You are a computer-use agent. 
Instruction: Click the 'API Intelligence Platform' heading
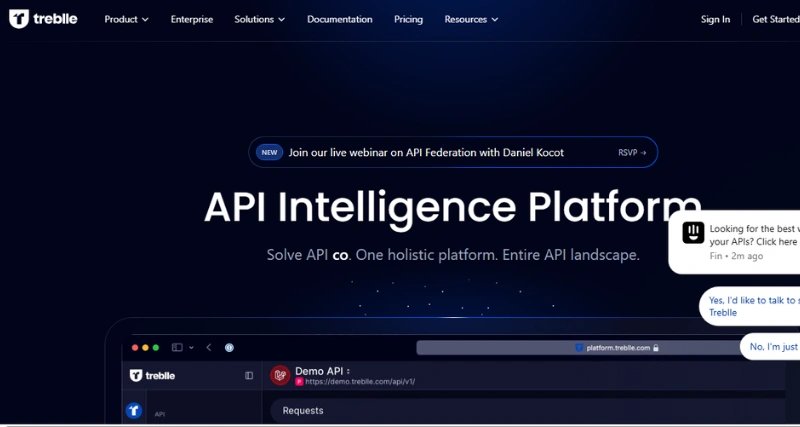pyautogui.click(x=453, y=208)
